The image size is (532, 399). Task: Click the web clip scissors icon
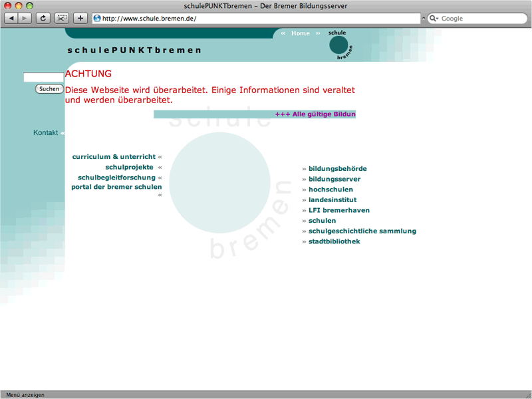point(62,18)
